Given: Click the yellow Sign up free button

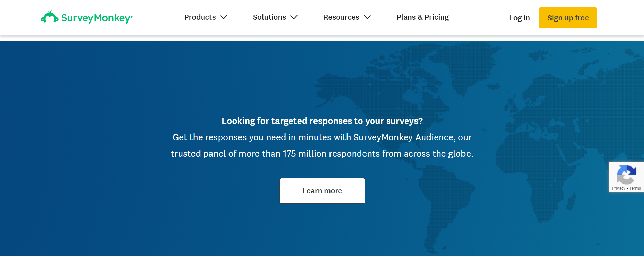Looking at the screenshot, I should pyautogui.click(x=567, y=17).
